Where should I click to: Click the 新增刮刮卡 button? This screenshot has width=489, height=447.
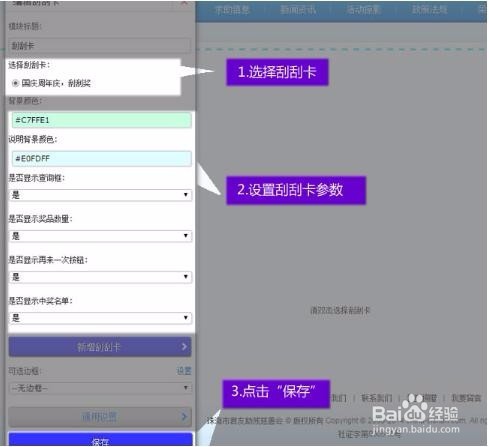100,347
